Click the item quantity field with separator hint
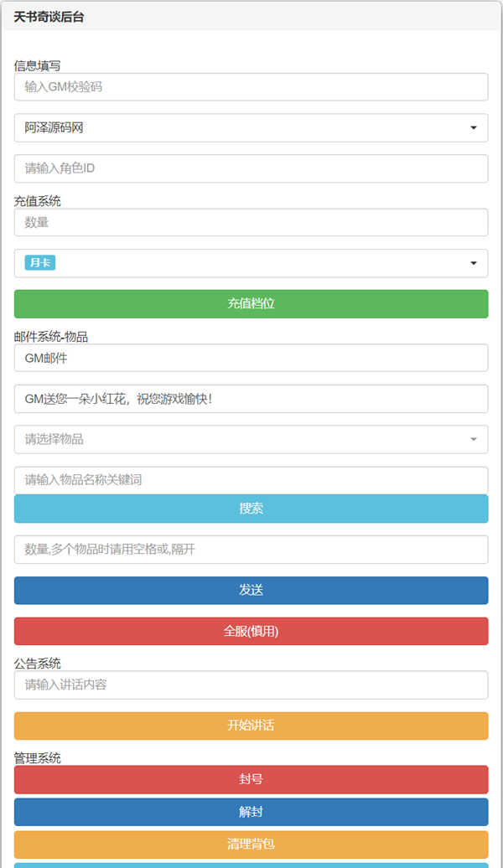 (251, 550)
